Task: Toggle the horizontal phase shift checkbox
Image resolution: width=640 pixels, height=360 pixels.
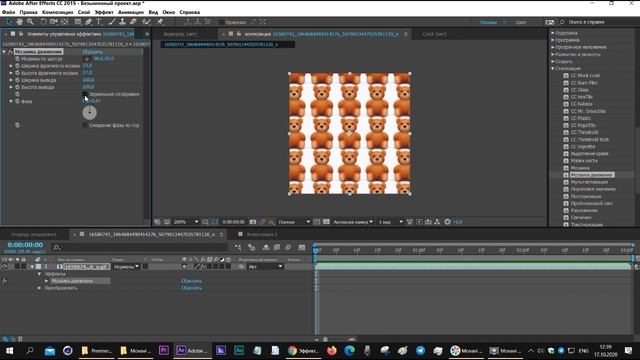Action: click(x=85, y=125)
